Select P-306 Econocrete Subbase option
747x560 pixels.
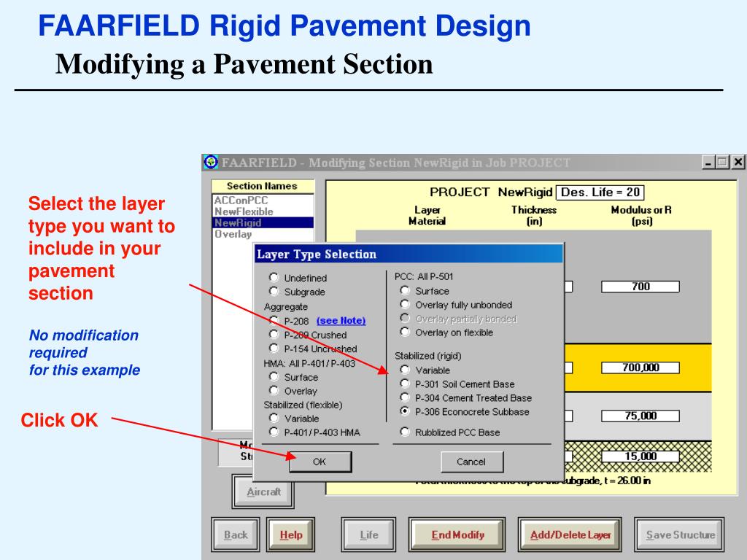click(404, 411)
